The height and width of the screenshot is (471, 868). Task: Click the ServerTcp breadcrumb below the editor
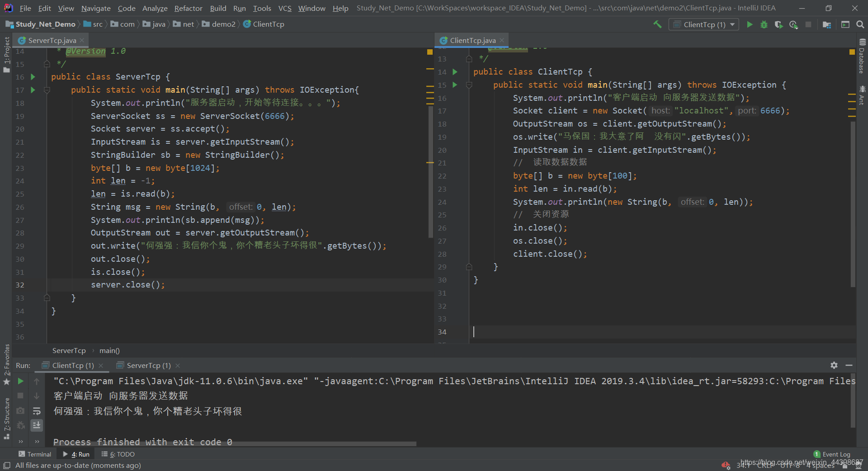[x=69, y=350]
